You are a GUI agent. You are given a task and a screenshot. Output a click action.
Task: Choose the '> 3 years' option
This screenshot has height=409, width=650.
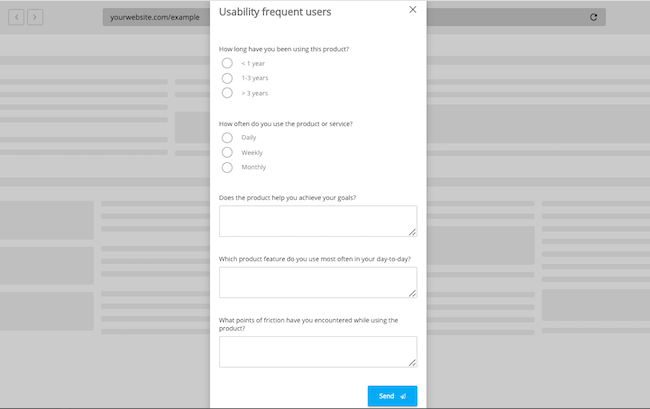[227, 93]
